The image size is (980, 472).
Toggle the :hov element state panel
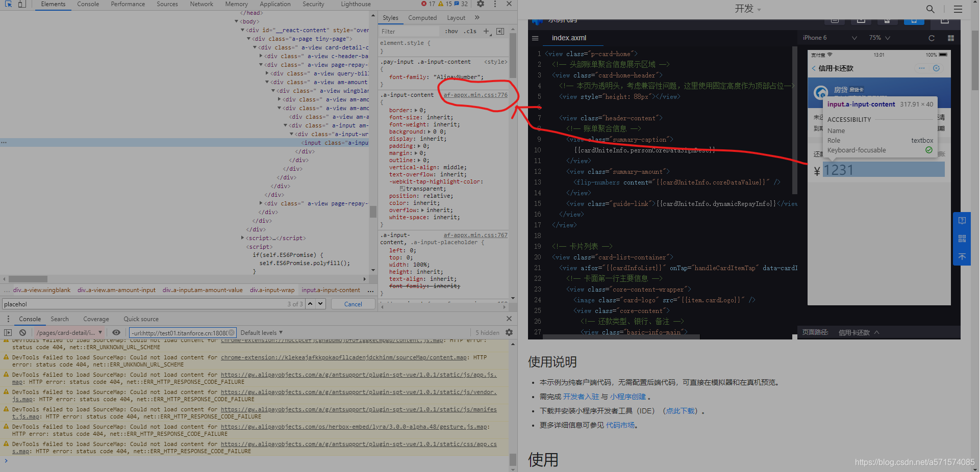point(451,32)
